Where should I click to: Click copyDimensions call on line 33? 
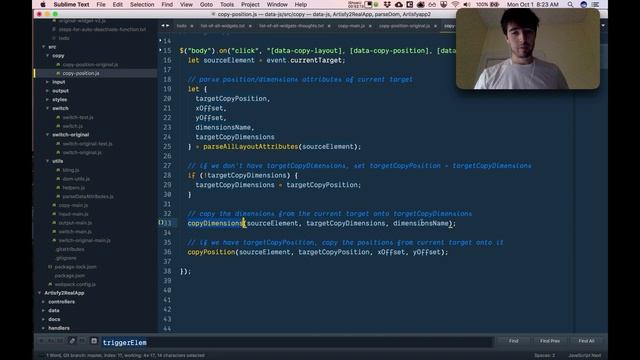point(215,223)
